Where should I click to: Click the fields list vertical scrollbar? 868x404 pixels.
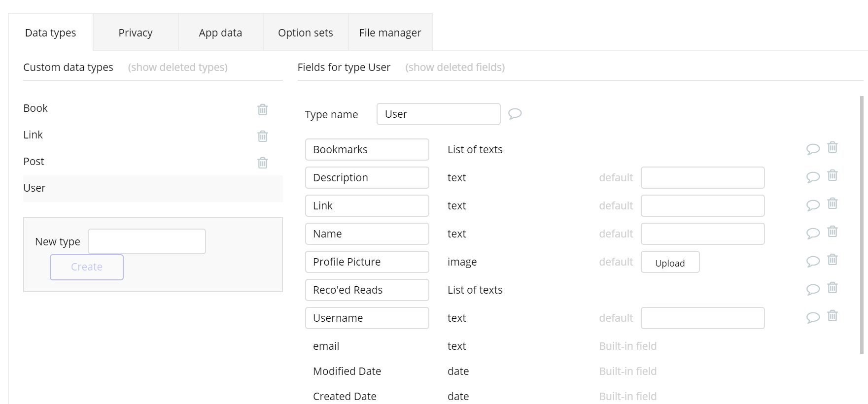(862, 225)
